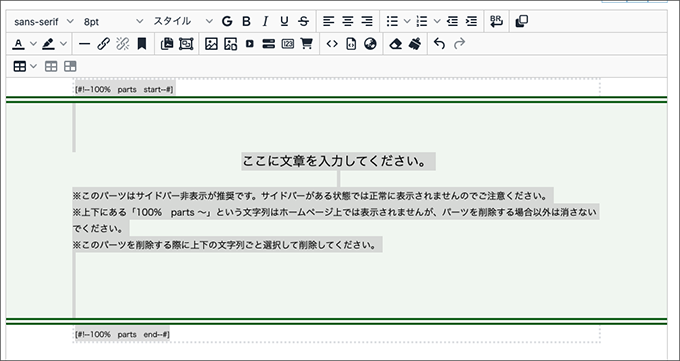Open the table insert dropdown

[x=25, y=66]
